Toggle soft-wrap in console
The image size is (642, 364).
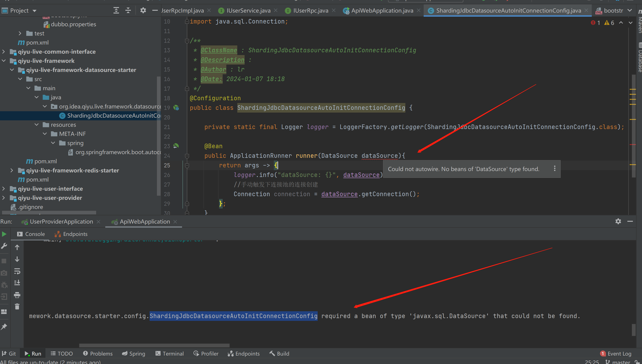(x=17, y=271)
